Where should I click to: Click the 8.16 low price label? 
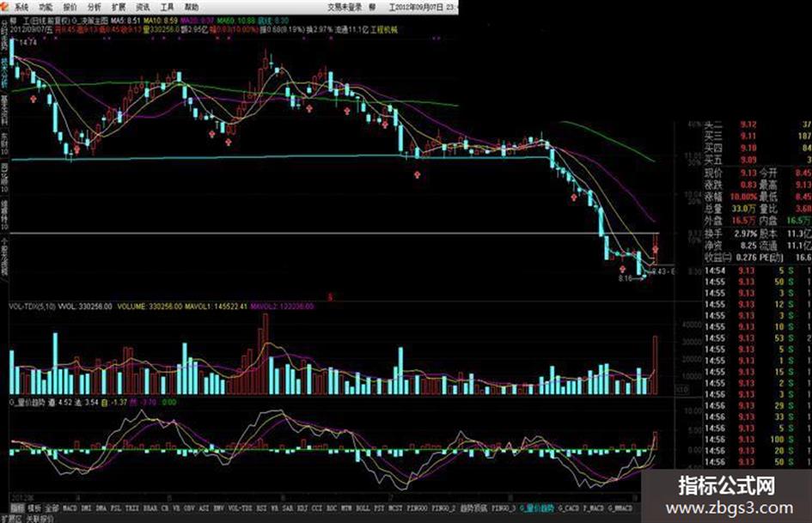pyautogui.click(x=625, y=278)
